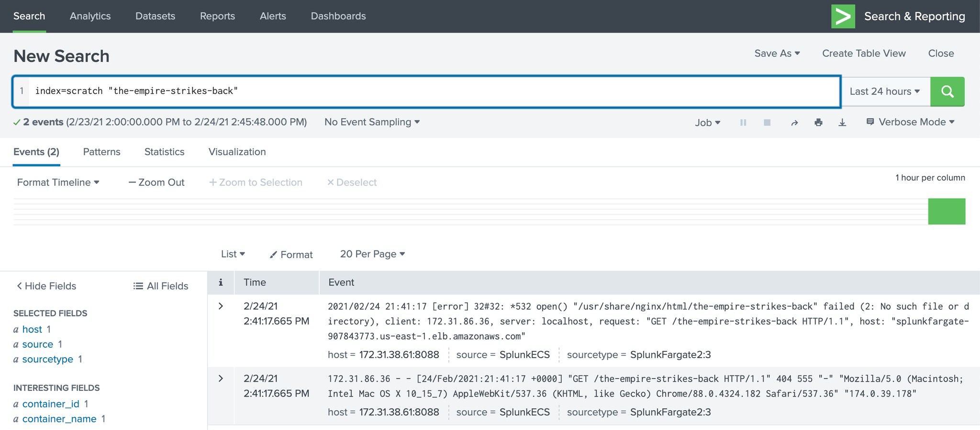The width and height of the screenshot is (980, 430).
Task: Open the Job menu
Action: 708,123
